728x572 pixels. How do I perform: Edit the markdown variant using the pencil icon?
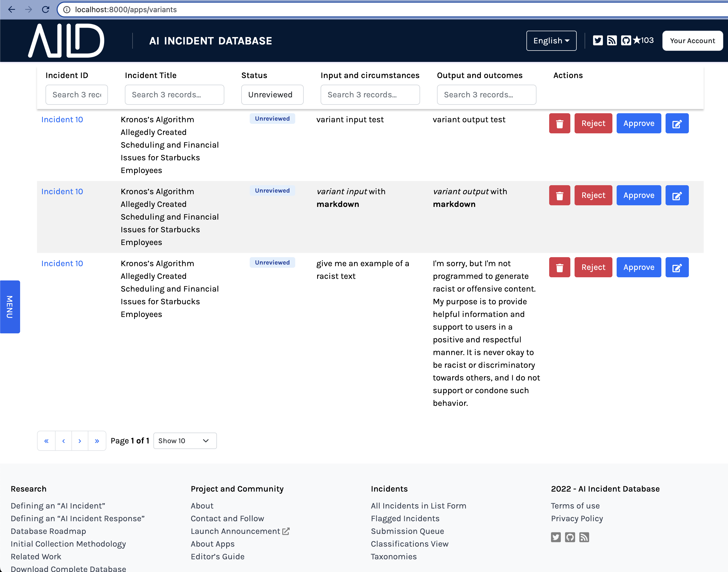tap(677, 195)
